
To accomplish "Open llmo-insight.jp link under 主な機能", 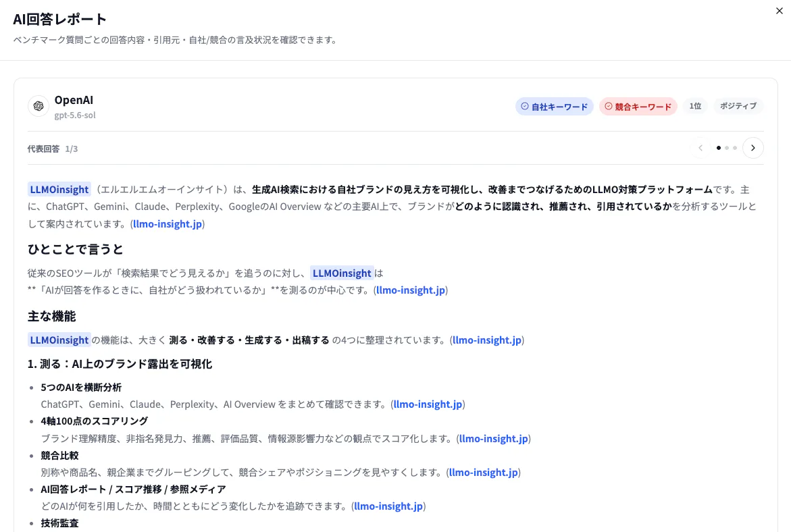I will coord(487,340).
